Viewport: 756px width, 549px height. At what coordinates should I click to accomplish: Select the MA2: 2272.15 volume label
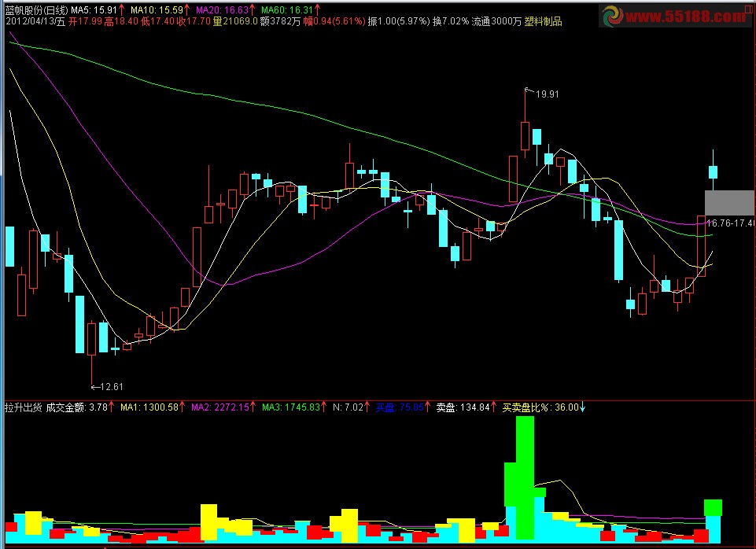[x=220, y=407]
